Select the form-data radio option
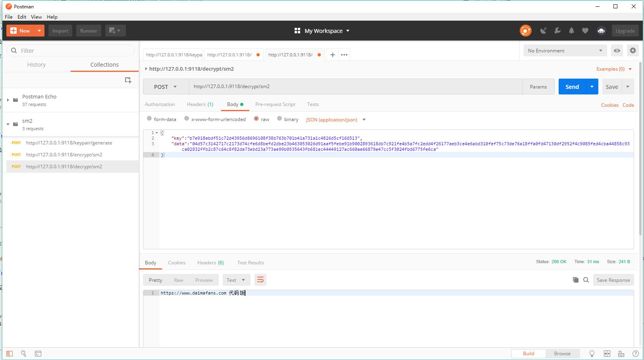This screenshot has height=360, width=644. pos(149,119)
